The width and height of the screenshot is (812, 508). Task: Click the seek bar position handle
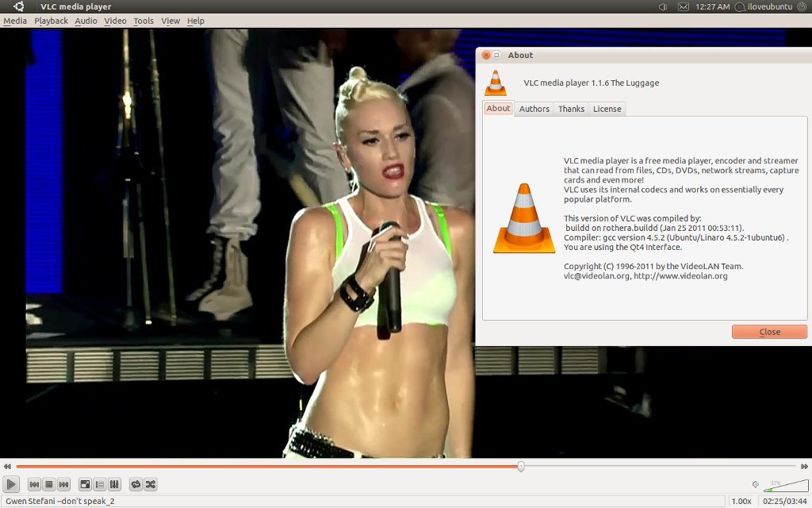pos(521,467)
